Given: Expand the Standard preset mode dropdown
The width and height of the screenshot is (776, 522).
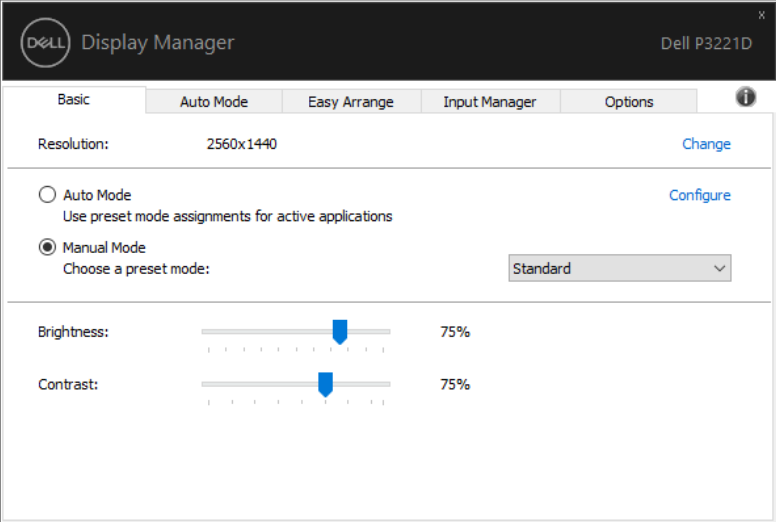Looking at the screenshot, I should coord(620,268).
